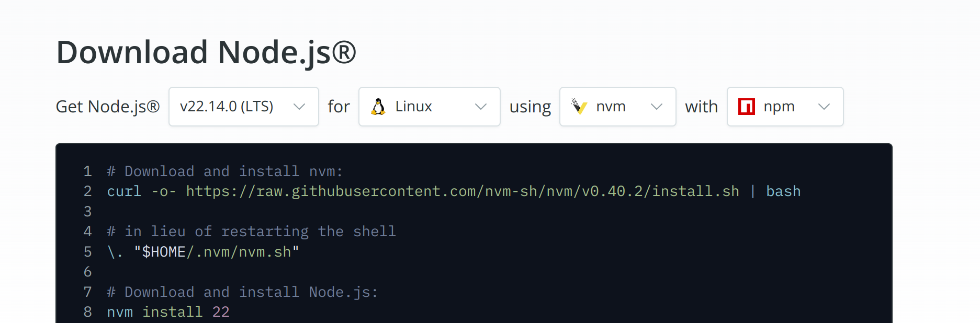
Task: Change the npm package manager selection
Action: coord(785,107)
